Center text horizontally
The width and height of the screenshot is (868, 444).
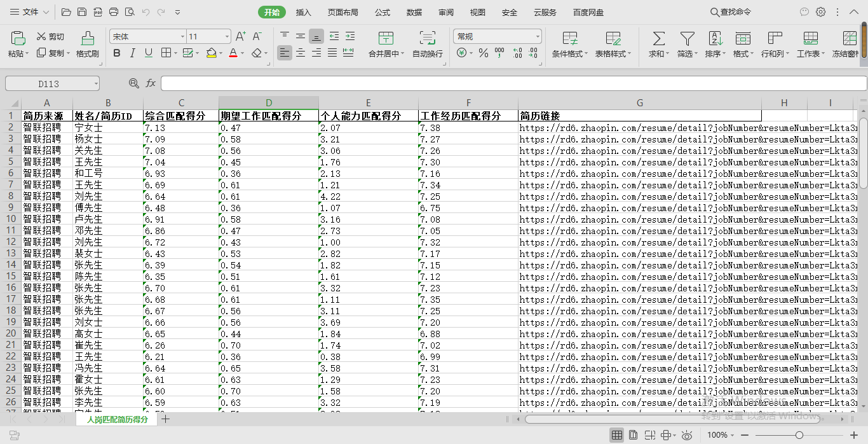click(301, 53)
